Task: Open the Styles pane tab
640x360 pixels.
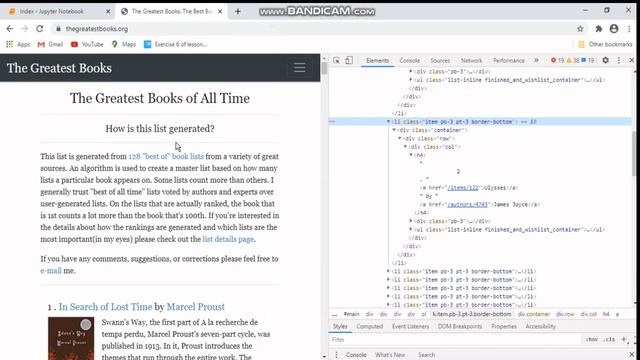Action: 340,327
